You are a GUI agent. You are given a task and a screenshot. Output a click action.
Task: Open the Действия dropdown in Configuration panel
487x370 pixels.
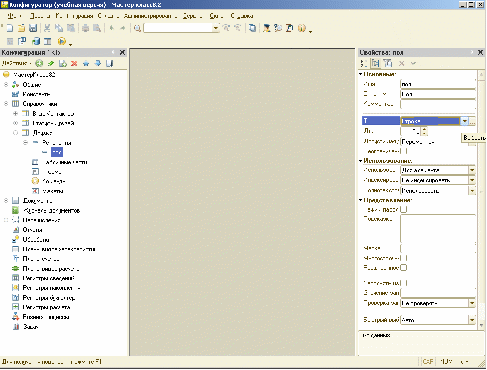click(x=16, y=63)
